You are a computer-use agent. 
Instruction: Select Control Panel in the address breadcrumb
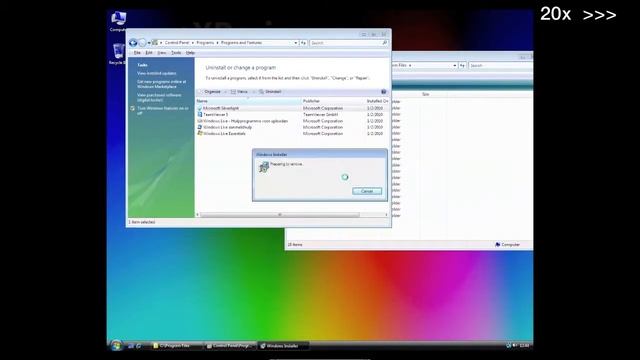pos(177,42)
